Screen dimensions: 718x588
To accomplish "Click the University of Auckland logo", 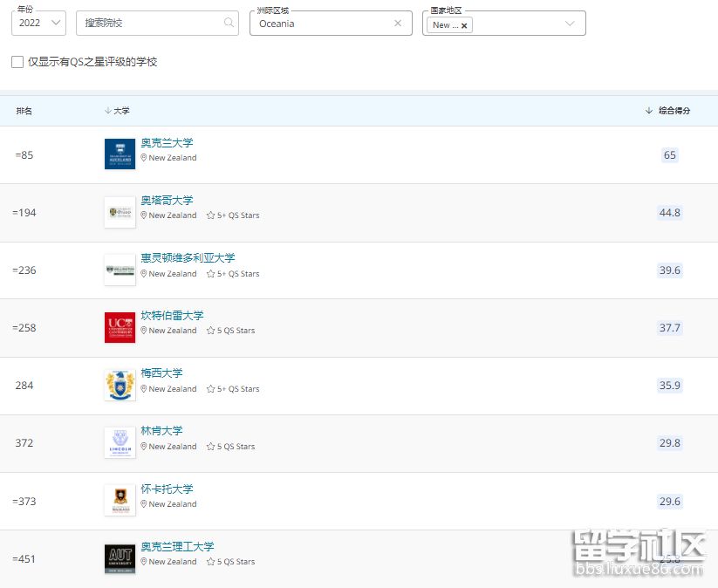I will tap(120, 154).
